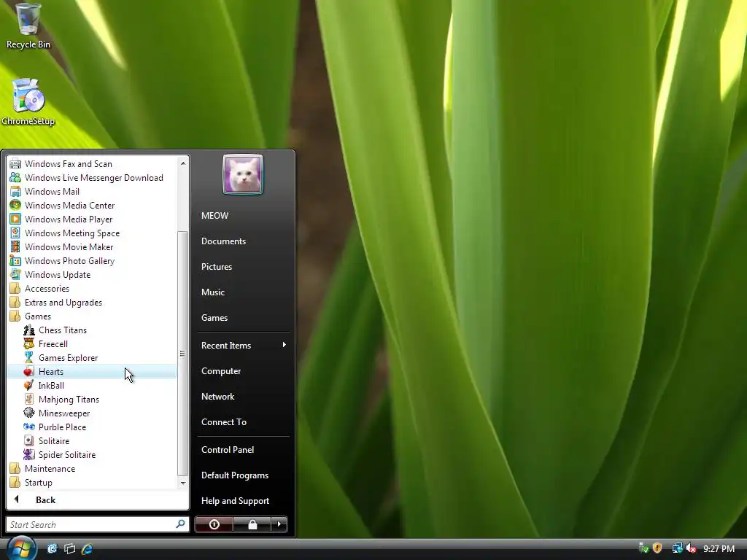The width and height of the screenshot is (747, 560).
Task: Click the programs list scroll up arrow
Action: click(183, 163)
